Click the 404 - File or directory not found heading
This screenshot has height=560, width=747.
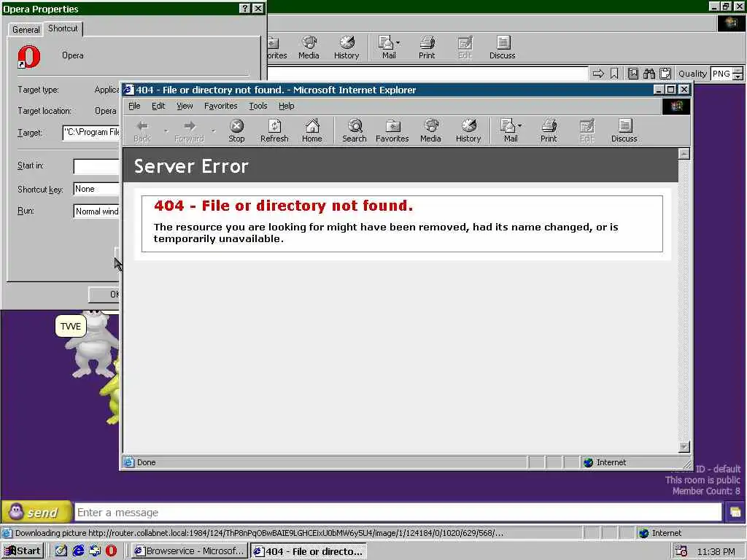pyautogui.click(x=284, y=205)
